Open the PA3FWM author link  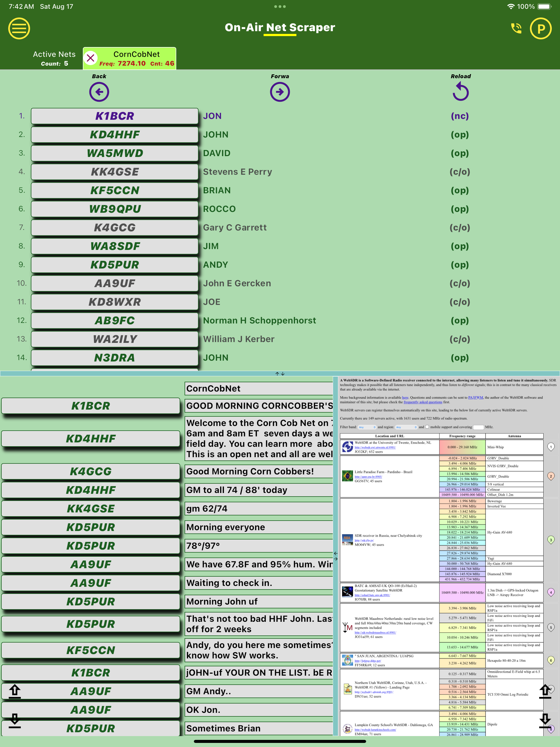[475, 398]
